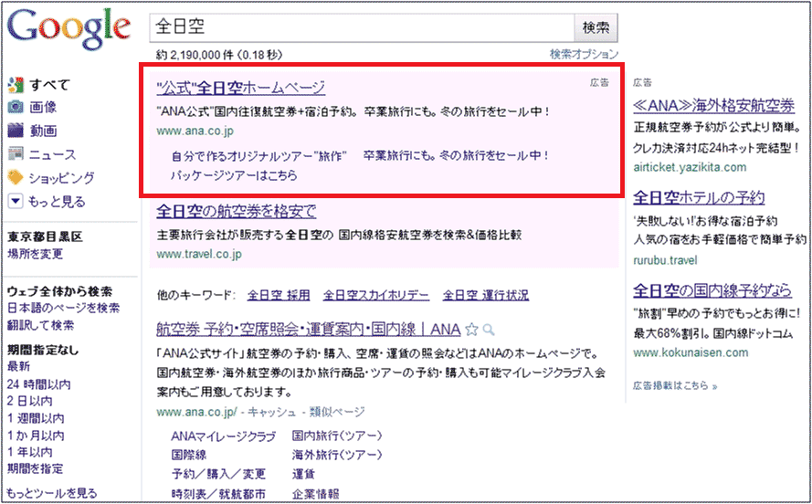Star the ANA search result
Viewport: 812px width, 504px height.
click(x=471, y=329)
